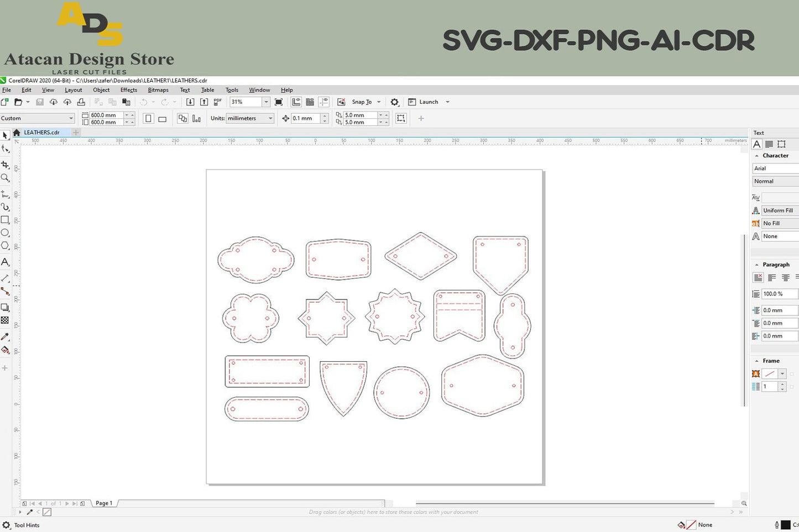Set zoom level in the 31% field
This screenshot has height=532, width=799.
(x=246, y=102)
